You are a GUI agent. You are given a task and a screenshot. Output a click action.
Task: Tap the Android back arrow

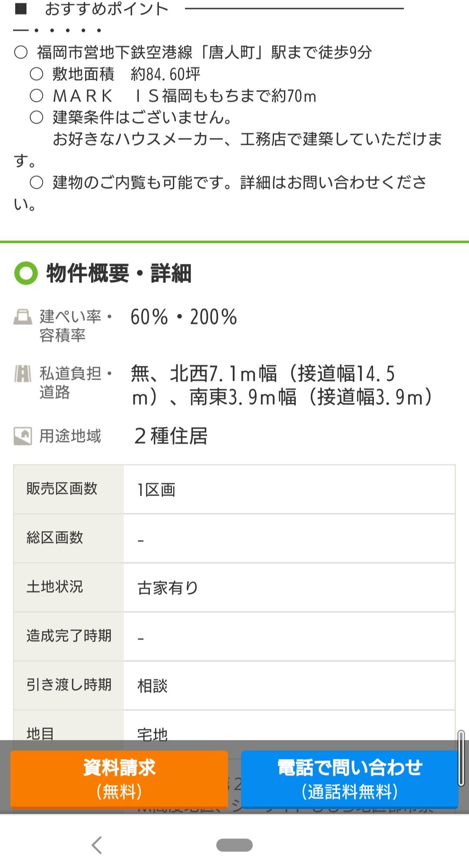(x=97, y=845)
